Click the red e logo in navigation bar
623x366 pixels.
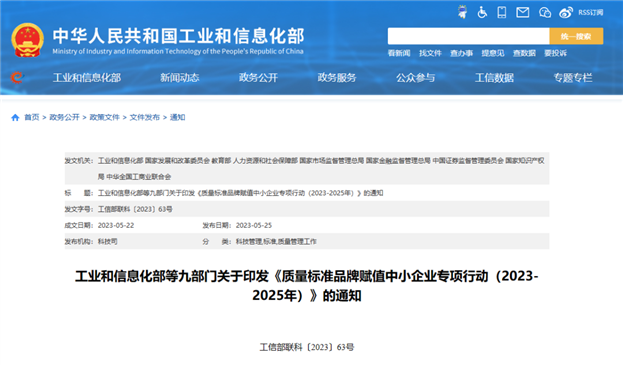17,77
